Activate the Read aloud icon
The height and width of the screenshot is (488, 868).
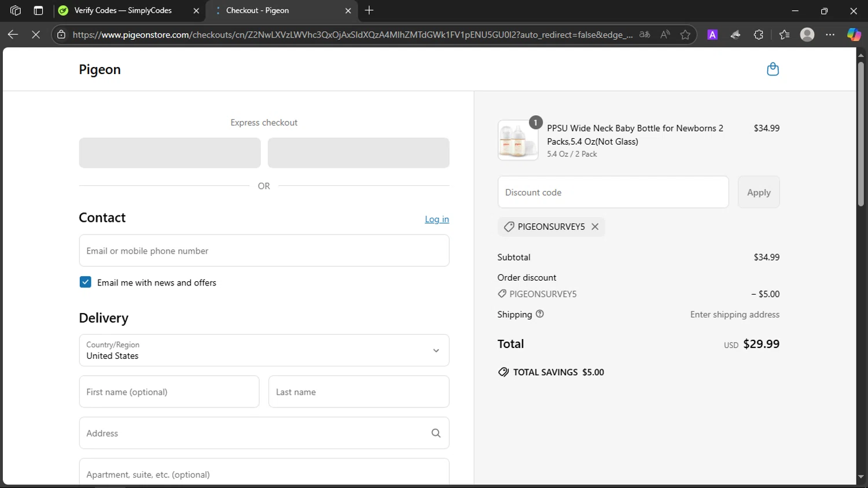click(665, 35)
